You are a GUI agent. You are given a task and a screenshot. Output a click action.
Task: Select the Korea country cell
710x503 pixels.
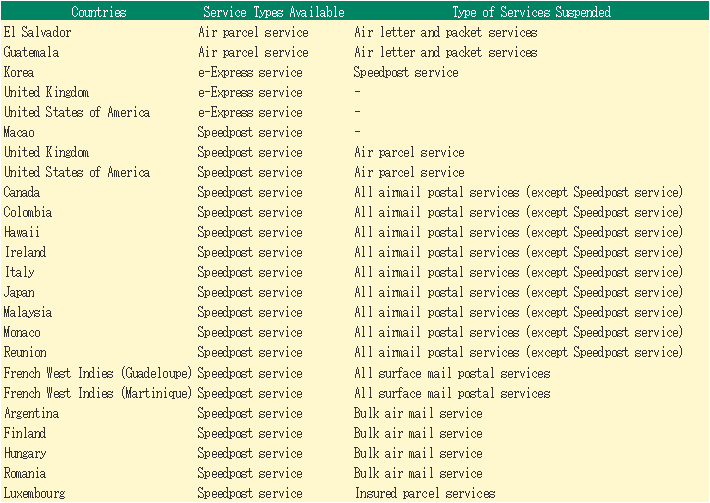pos(19,72)
